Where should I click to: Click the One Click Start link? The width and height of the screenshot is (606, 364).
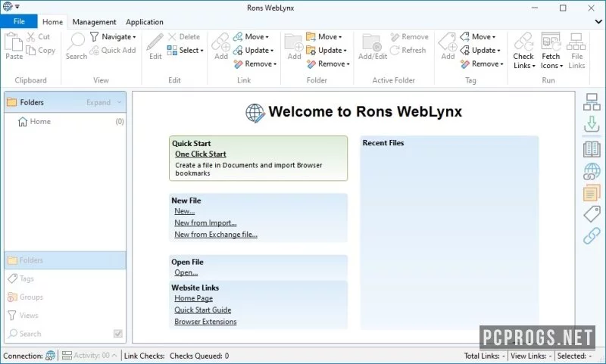click(x=200, y=154)
